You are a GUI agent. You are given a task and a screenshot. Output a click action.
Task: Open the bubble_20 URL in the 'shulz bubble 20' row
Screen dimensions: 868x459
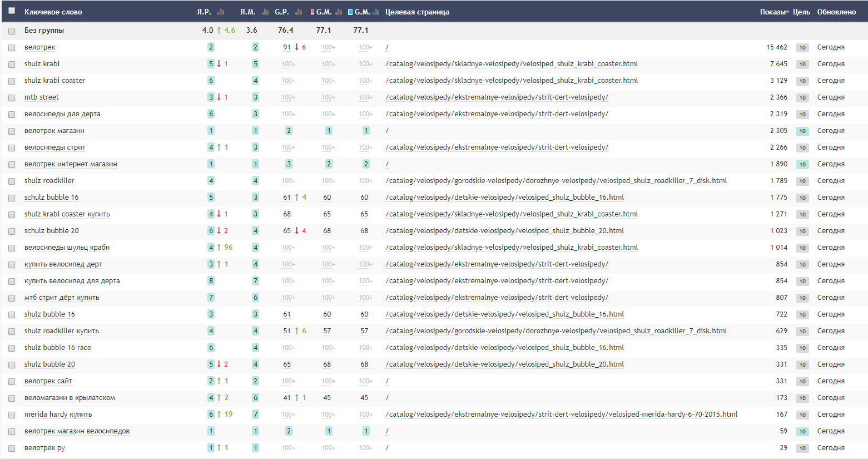(x=504, y=364)
